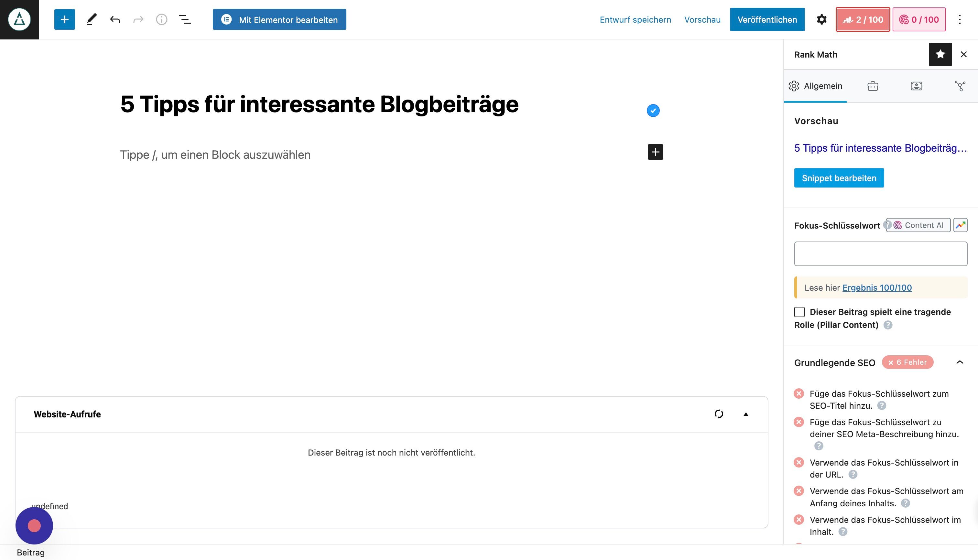Open Content AI button

[918, 225]
